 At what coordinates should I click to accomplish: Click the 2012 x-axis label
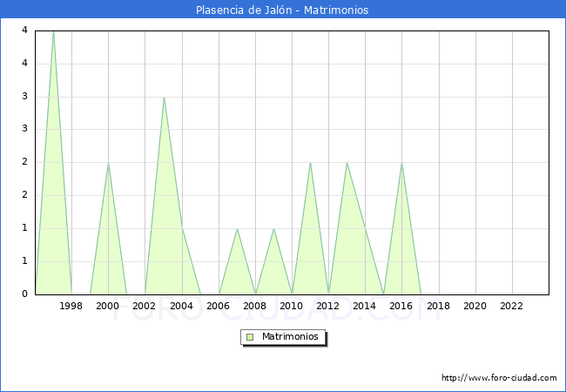tap(327, 306)
